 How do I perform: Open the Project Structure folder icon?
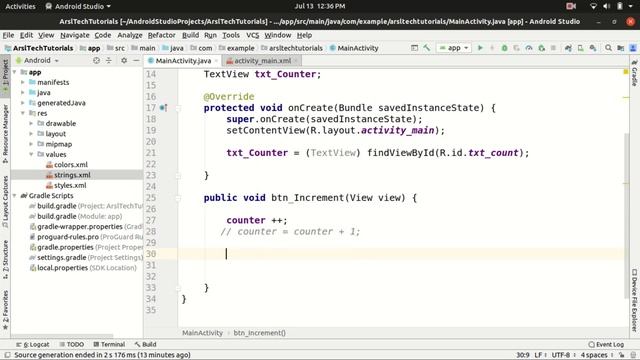click(620, 48)
